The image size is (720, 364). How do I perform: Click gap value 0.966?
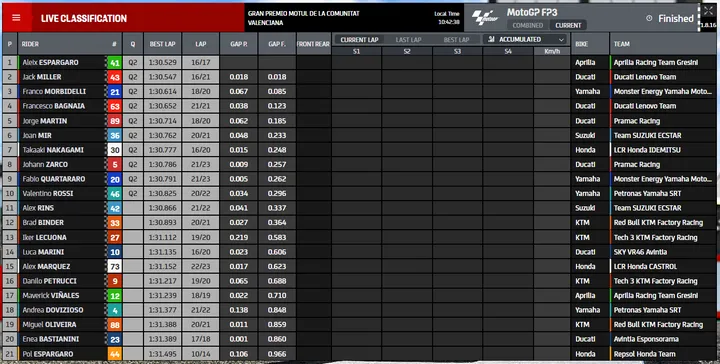point(277,354)
